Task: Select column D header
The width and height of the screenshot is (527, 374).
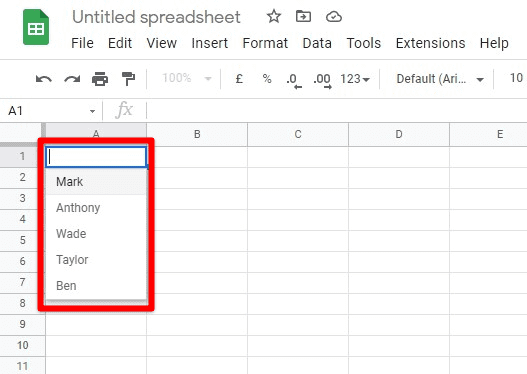Action: (399, 134)
